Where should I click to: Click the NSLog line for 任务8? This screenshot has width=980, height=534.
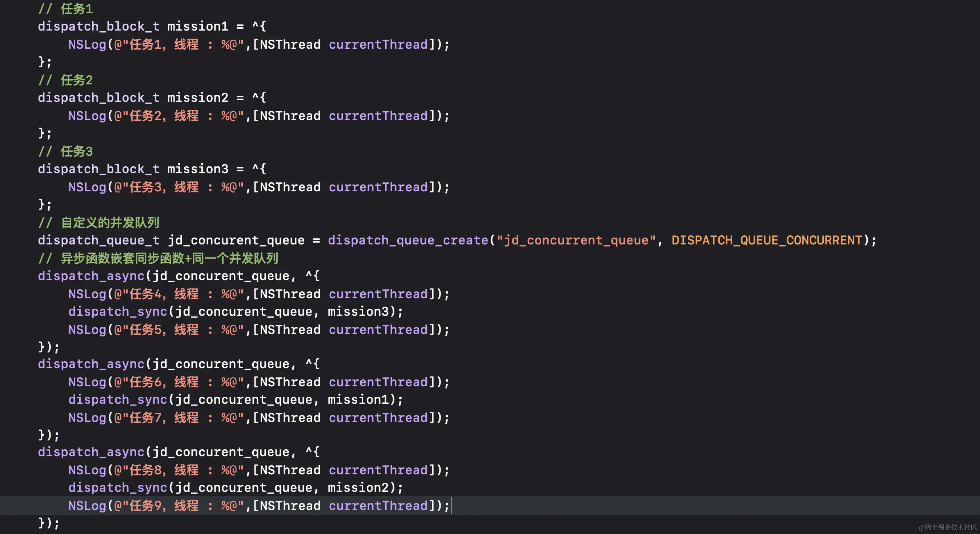point(259,470)
